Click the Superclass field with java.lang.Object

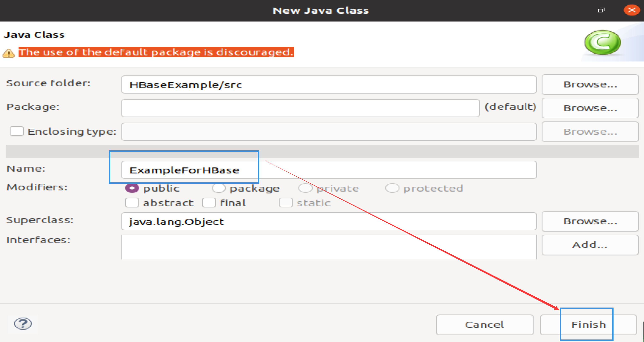329,222
